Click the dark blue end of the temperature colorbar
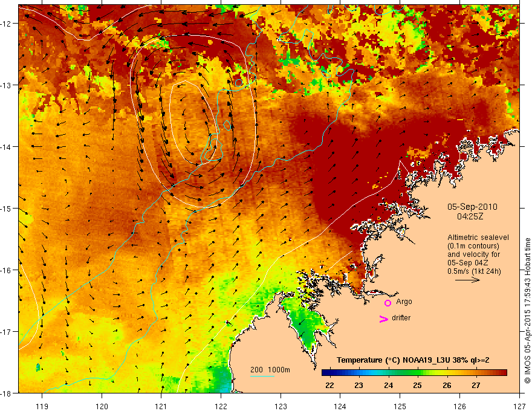 [326, 373]
